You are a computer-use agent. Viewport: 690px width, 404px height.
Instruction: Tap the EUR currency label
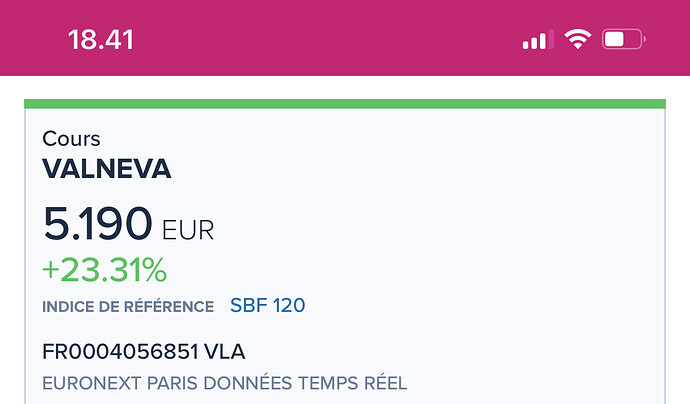tap(188, 230)
